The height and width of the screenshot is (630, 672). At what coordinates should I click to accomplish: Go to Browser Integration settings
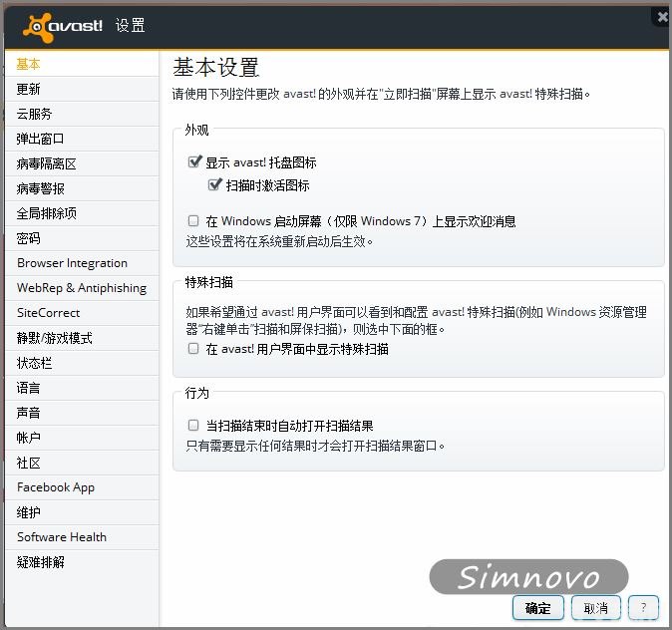click(x=82, y=263)
